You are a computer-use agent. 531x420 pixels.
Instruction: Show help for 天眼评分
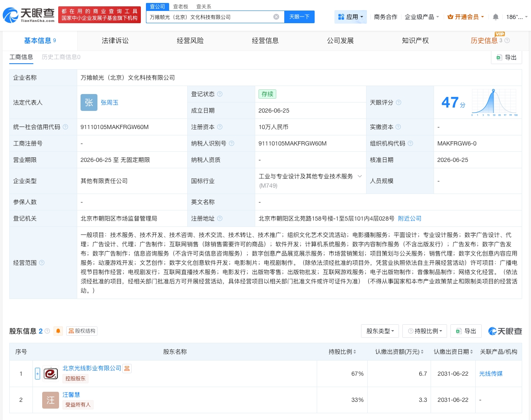pos(399,102)
